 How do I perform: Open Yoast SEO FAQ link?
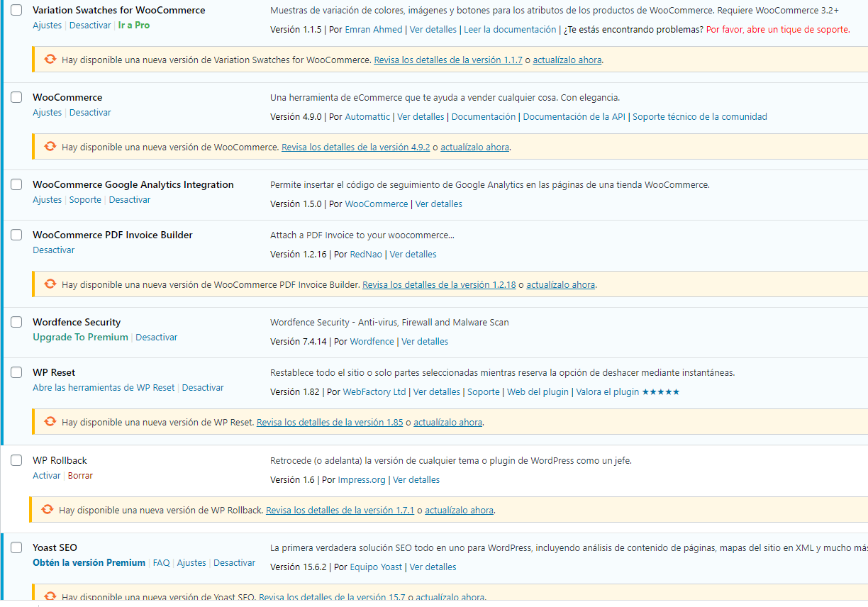pyautogui.click(x=162, y=563)
